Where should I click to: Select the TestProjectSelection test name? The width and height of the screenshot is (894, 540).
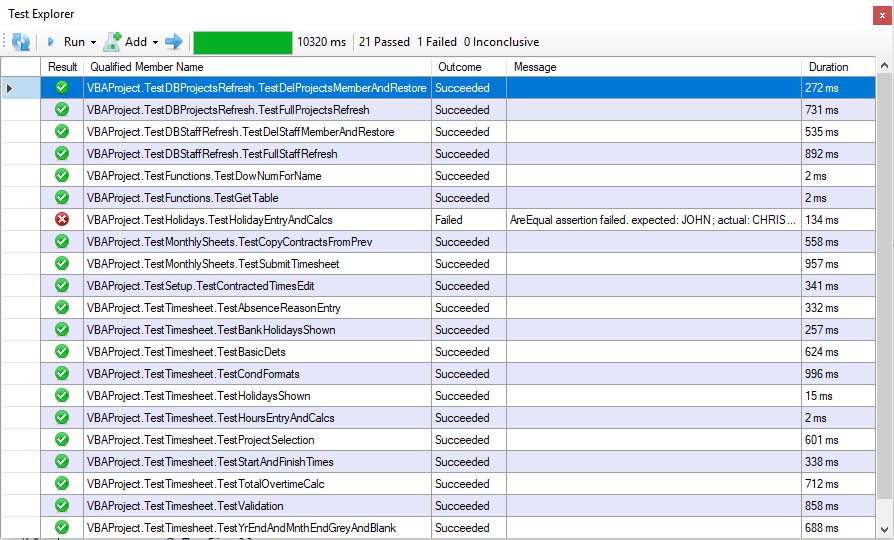tap(201, 440)
